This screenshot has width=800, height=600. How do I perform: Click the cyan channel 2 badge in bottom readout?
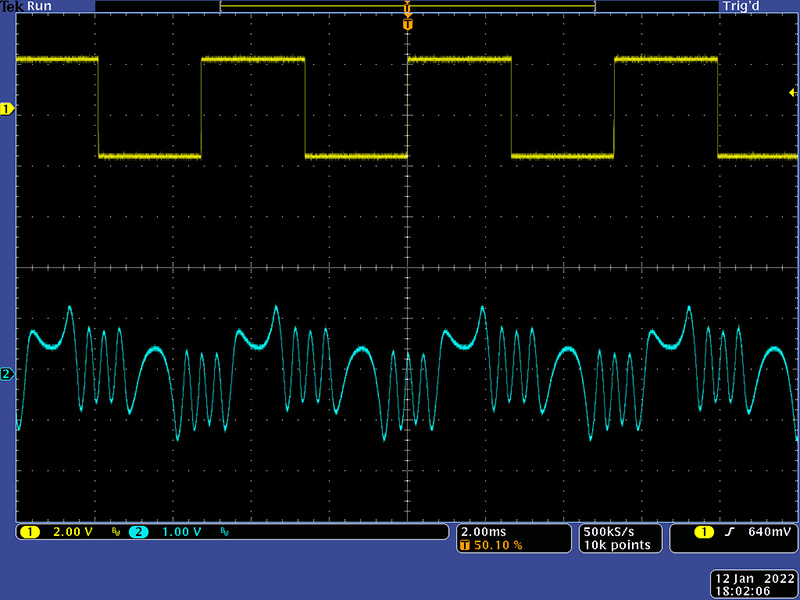(x=138, y=532)
